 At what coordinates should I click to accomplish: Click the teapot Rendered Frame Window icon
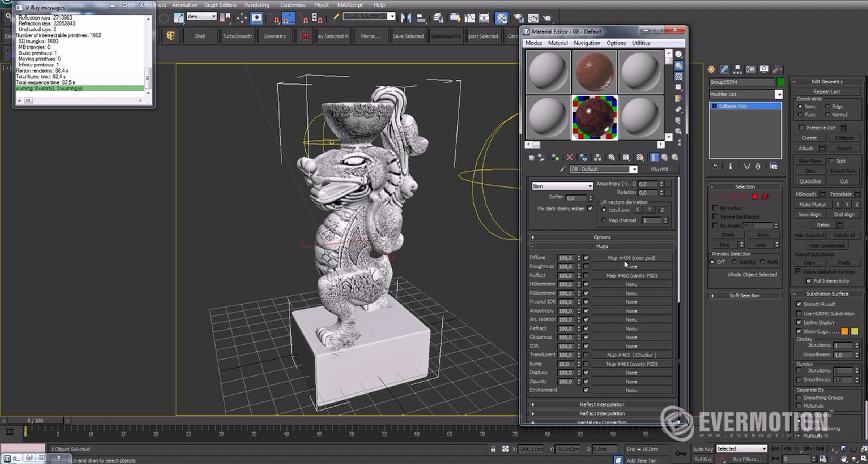(x=533, y=18)
